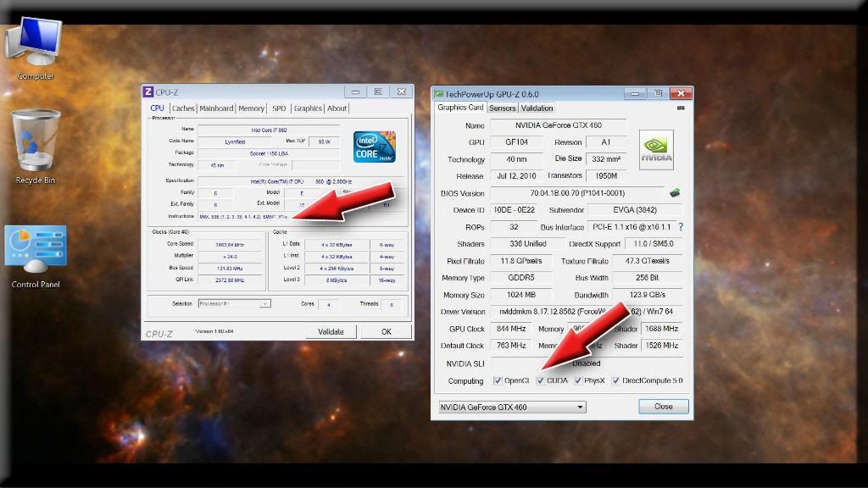Click the Intel Core i7 logo in CPU-Z
Viewport: 868px width, 488px height.
tap(375, 147)
